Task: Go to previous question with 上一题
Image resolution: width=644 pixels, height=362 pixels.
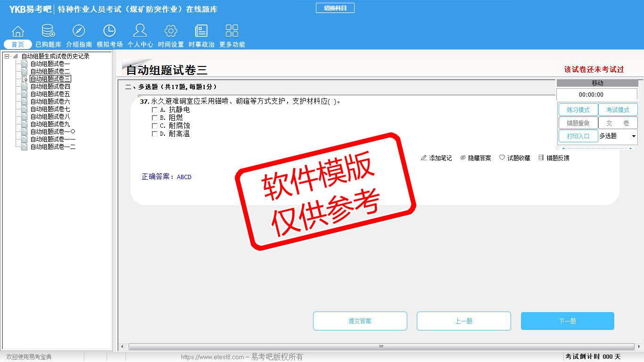Action: pyautogui.click(x=464, y=321)
